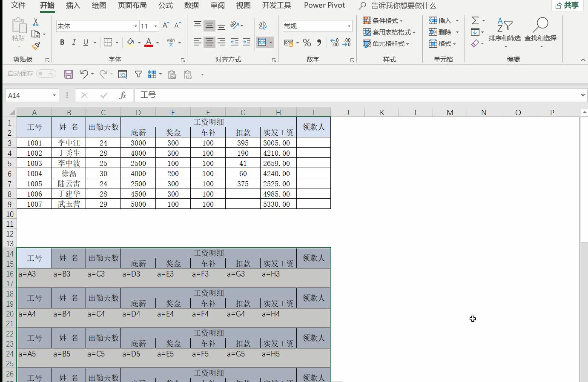
Task: Click the red font color swatch
Action: (x=149, y=42)
